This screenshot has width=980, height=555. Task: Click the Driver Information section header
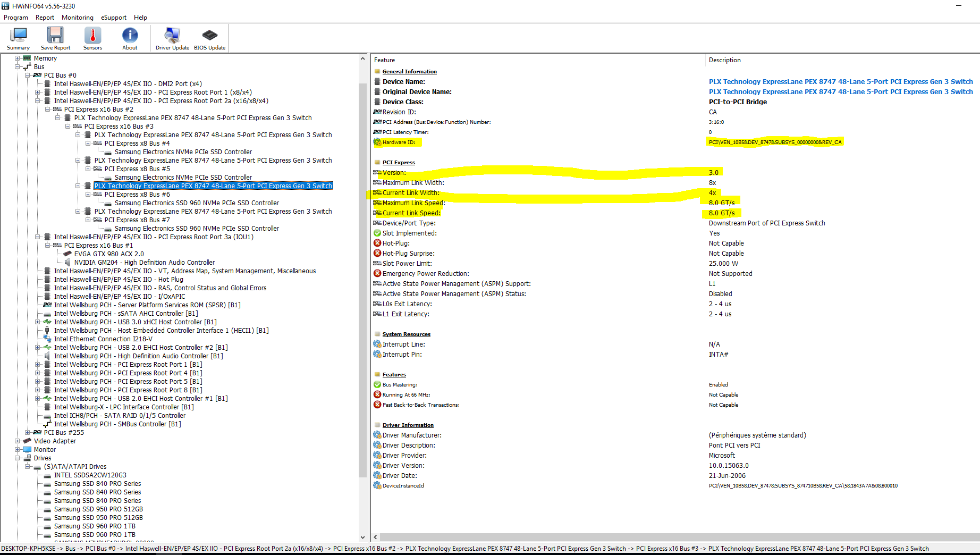tap(408, 425)
